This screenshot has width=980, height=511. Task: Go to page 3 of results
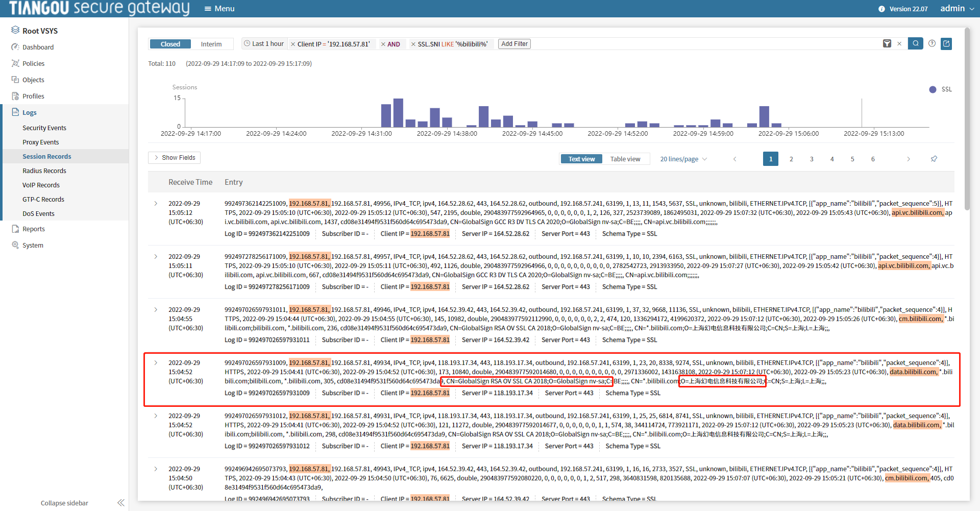[x=812, y=159]
